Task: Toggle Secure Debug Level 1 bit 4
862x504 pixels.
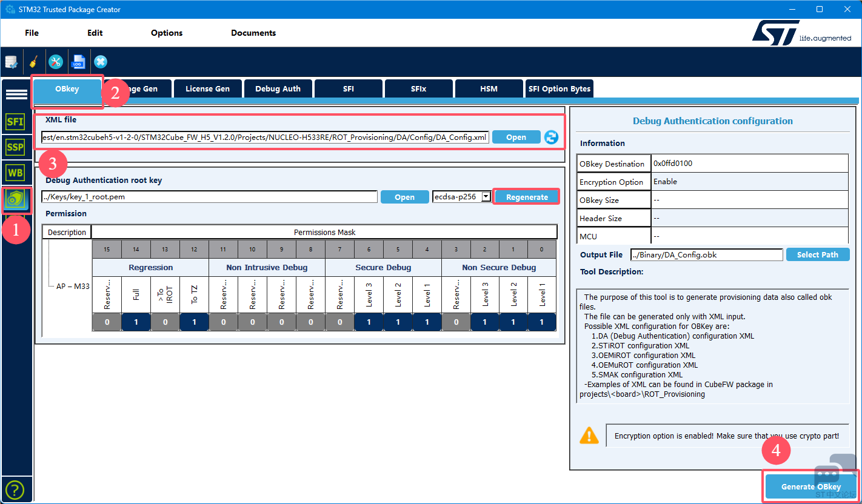Action: (x=427, y=322)
